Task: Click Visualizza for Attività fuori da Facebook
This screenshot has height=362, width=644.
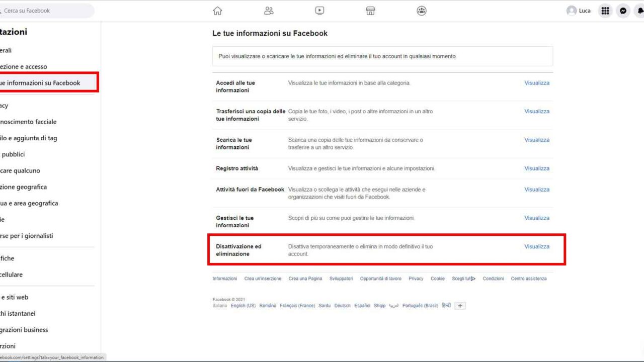Action: [537, 190]
